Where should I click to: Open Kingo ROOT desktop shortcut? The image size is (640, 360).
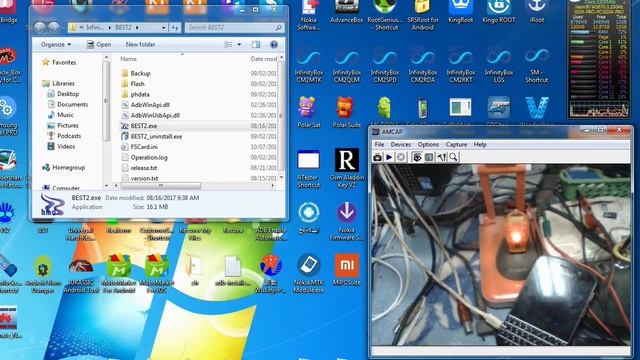498,11
